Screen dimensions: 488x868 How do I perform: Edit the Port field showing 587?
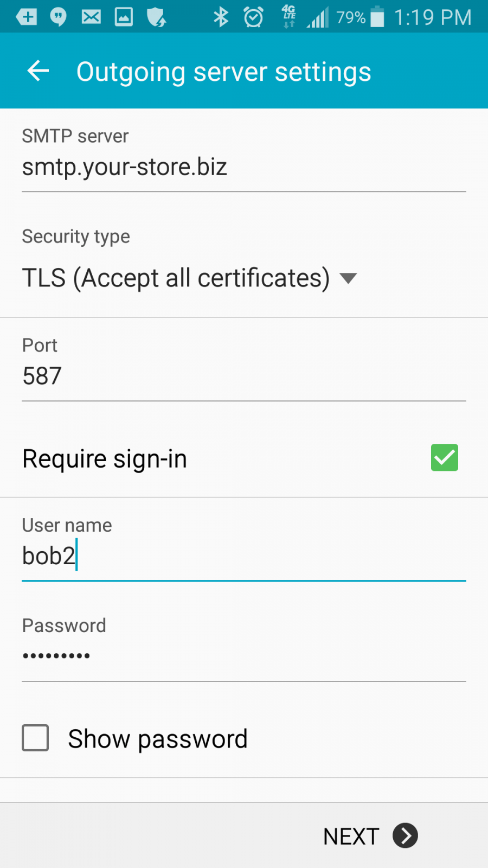tap(244, 376)
